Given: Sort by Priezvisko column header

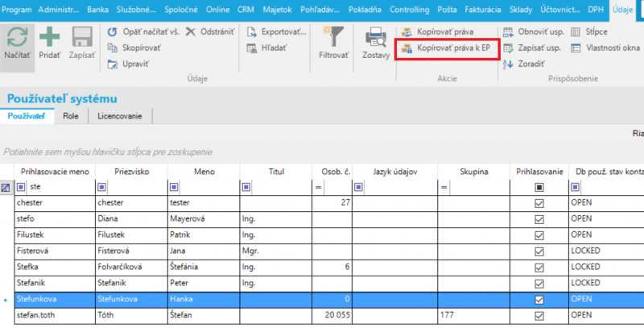Looking at the screenshot, I should [x=132, y=172].
